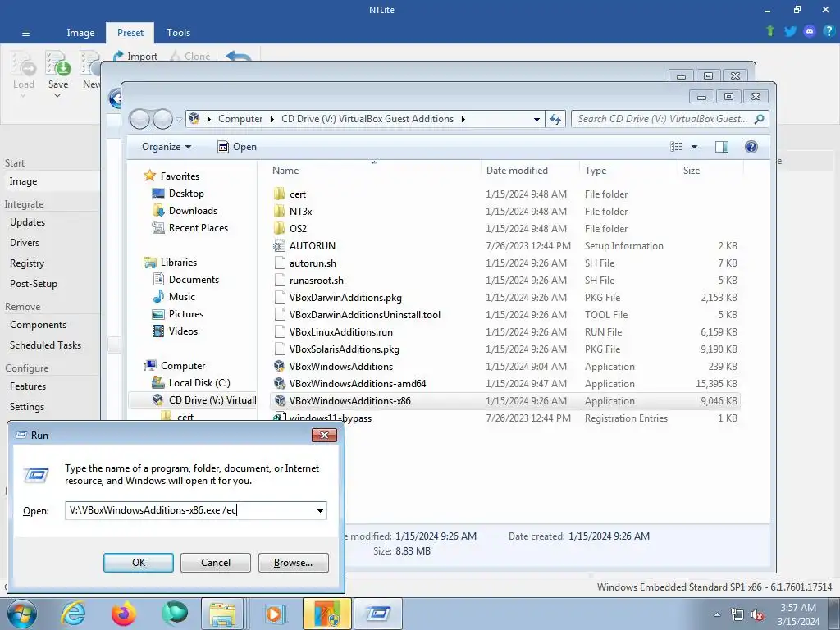The width and height of the screenshot is (840, 630).
Task: Select the AUTORUN setup information icon
Action: point(279,246)
